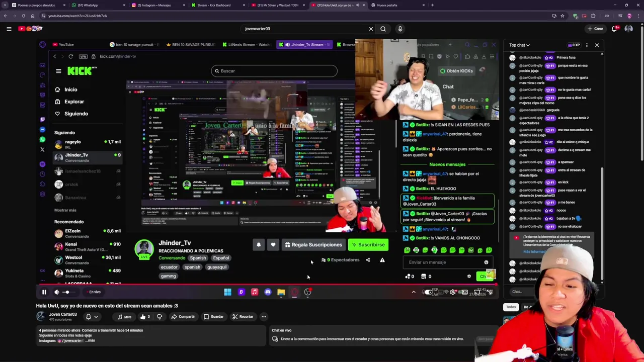Open the Crear upload menu
This screenshot has width=644, height=362.
[x=595, y=29]
